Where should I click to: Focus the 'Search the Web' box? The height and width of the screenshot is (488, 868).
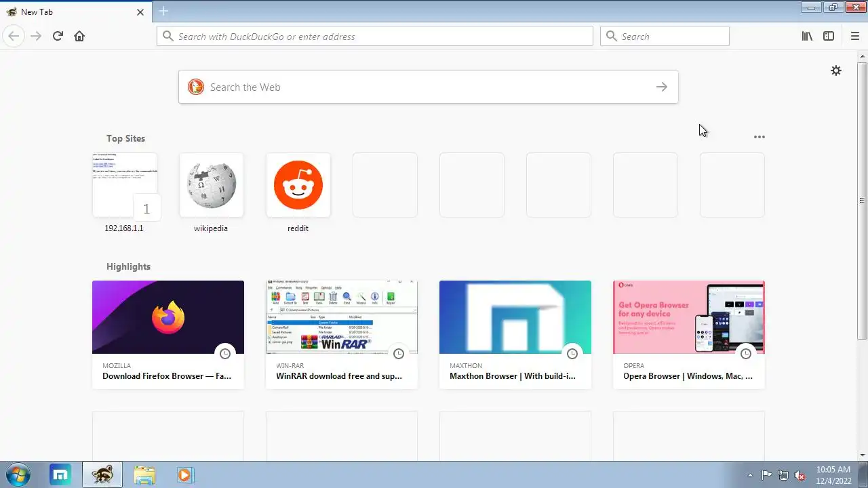pyautogui.click(x=429, y=87)
